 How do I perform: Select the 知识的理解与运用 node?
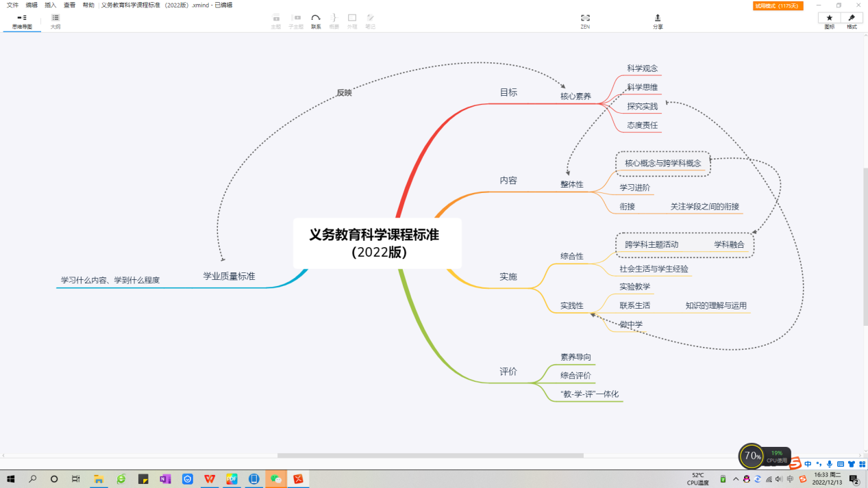point(717,306)
